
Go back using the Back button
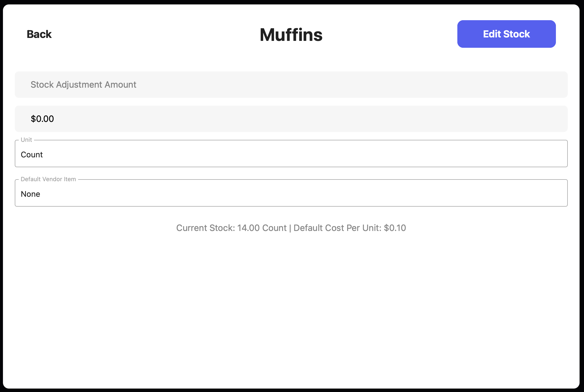(39, 34)
